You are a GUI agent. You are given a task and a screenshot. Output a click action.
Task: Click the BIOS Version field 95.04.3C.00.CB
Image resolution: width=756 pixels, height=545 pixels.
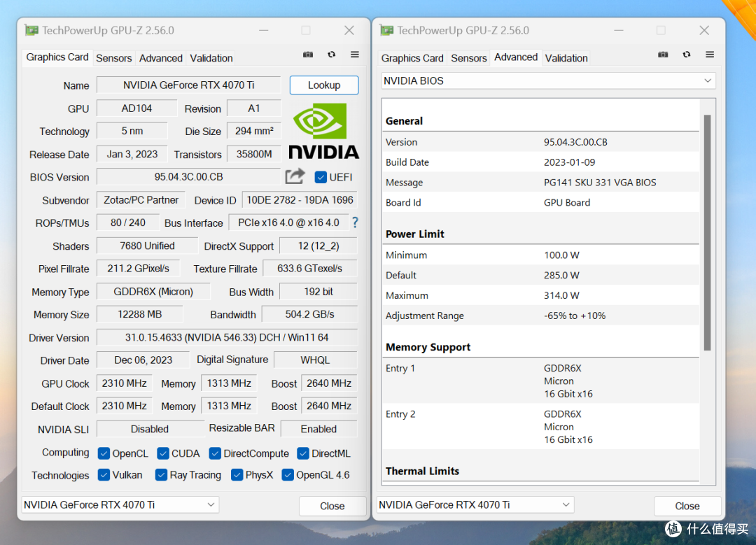coord(188,177)
